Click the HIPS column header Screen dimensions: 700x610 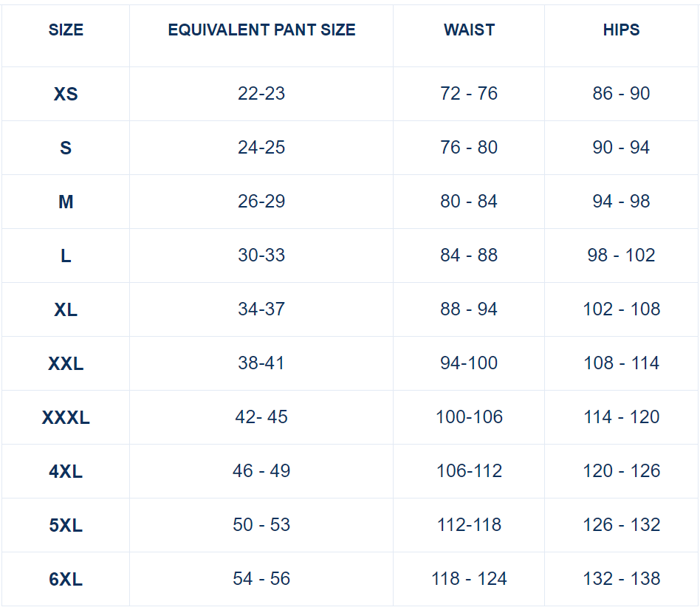(x=622, y=30)
